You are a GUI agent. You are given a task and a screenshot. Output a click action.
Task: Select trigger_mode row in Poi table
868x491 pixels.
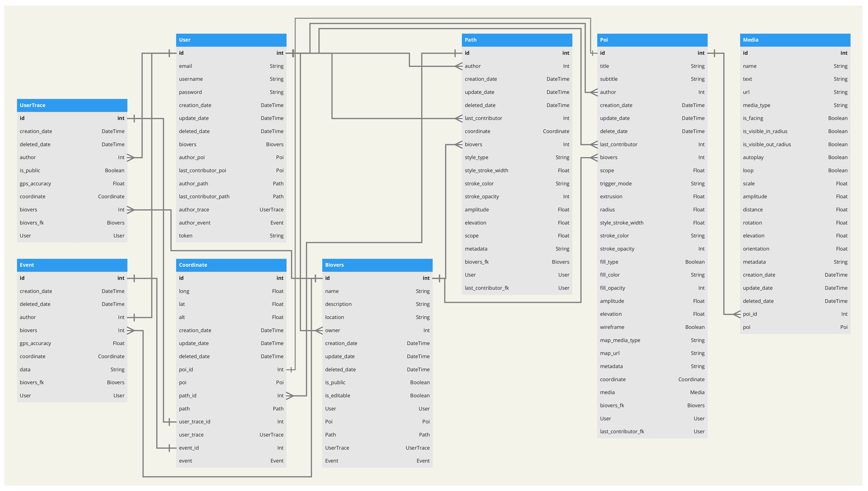(652, 184)
